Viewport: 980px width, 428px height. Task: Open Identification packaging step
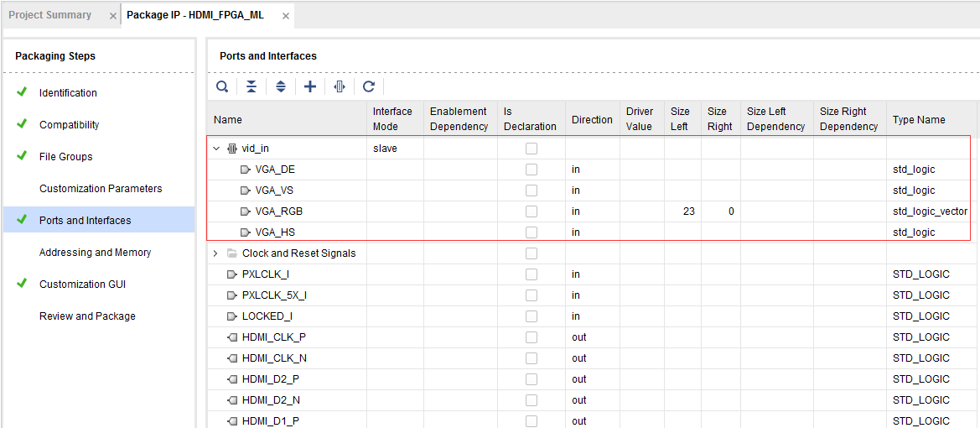point(68,92)
